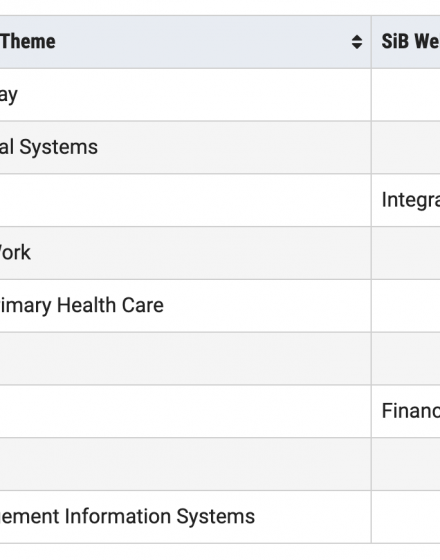
Task: Sort table by the Theme column arrows
Action: click(357, 42)
